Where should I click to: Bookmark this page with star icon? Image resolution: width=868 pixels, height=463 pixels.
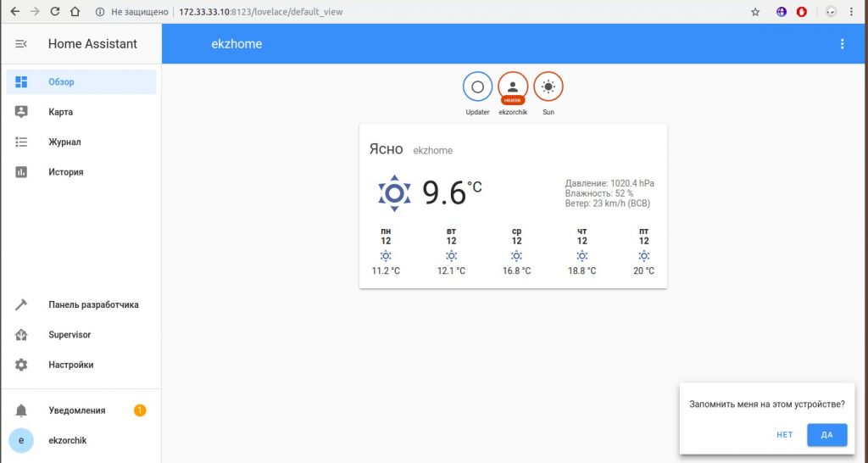(x=755, y=12)
